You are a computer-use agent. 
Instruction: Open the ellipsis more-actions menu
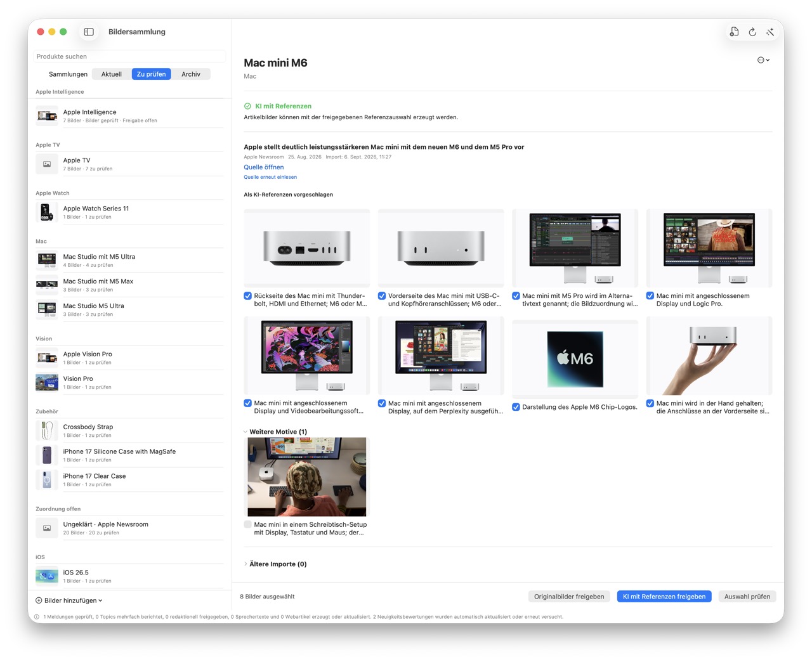[x=763, y=60]
